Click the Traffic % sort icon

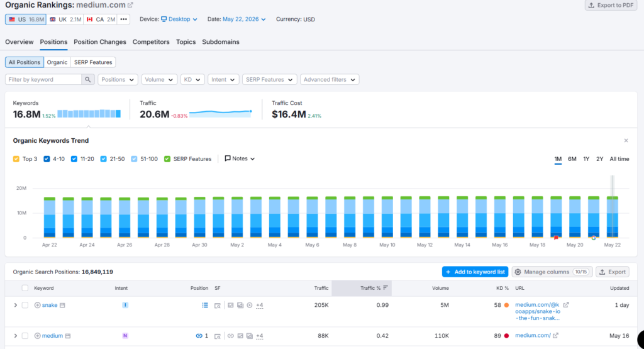tap(386, 288)
